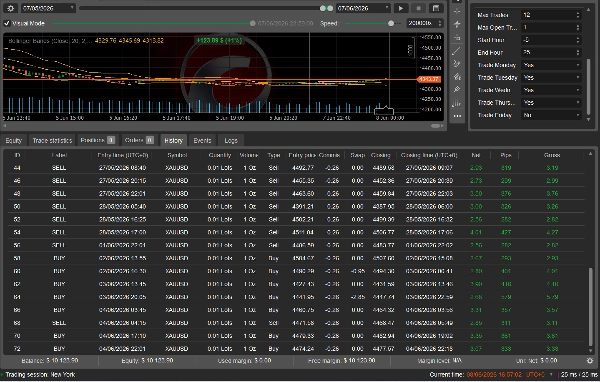The width and height of the screenshot is (600, 382).
Task: Click the Trading session: New York status
Action: pos(40,375)
